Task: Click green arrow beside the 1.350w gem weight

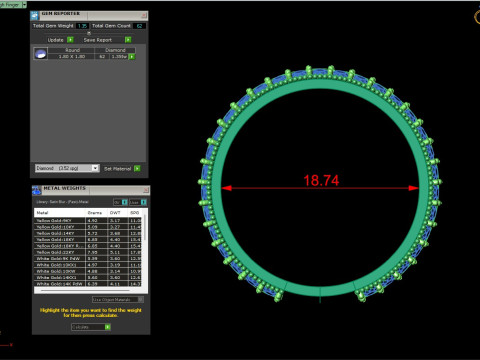Action: 132,57
